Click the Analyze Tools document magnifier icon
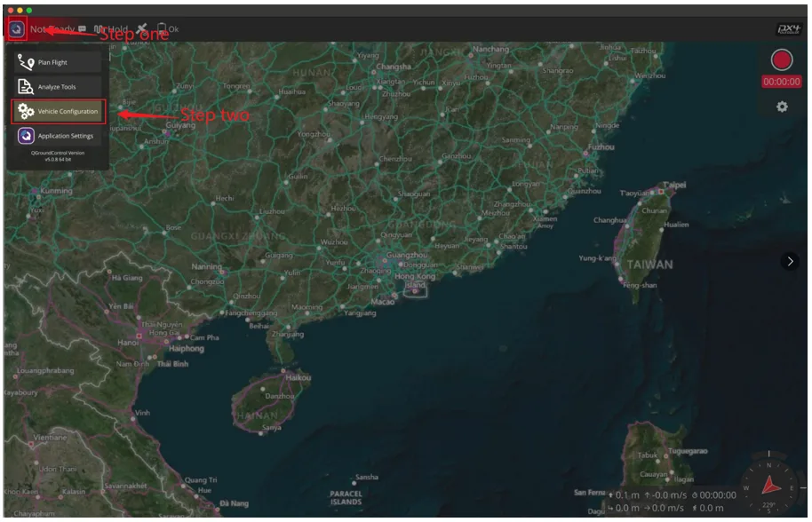 [x=26, y=86]
